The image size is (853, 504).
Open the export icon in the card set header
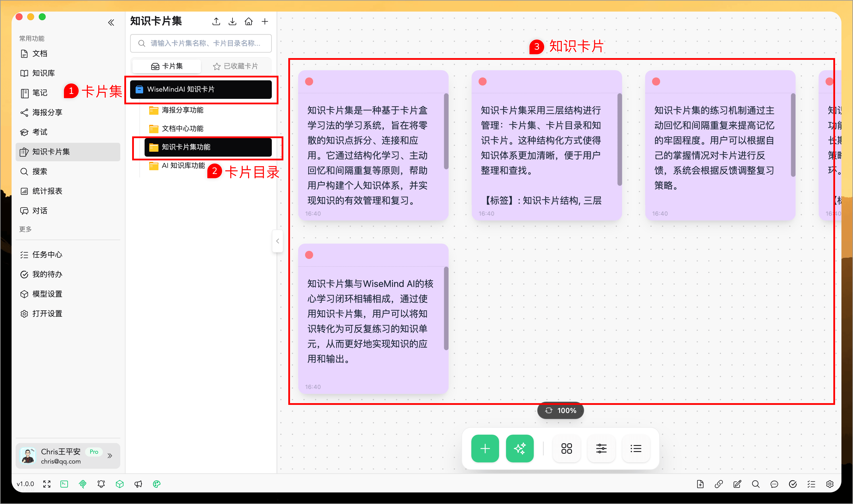(216, 21)
